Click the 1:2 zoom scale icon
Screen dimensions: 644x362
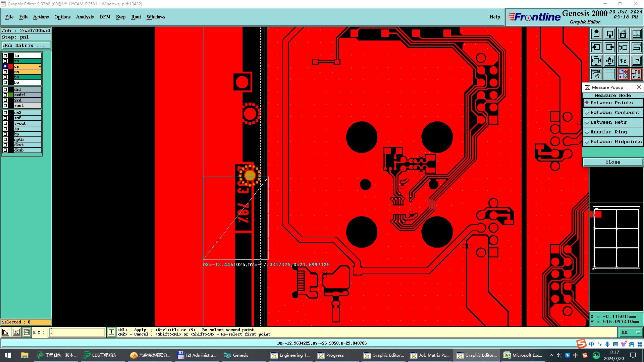(x=623, y=61)
